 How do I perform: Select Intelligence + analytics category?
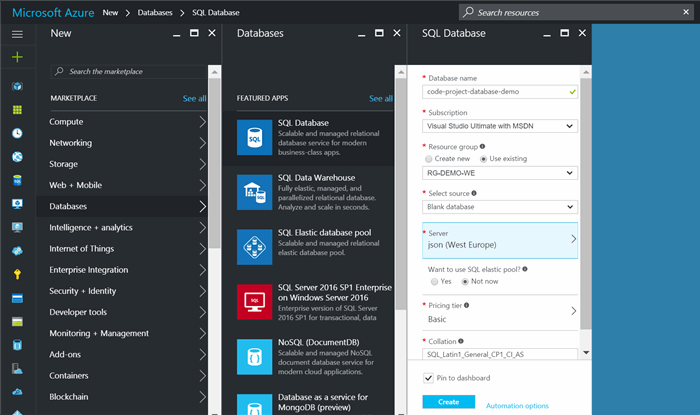pyautogui.click(x=122, y=228)
